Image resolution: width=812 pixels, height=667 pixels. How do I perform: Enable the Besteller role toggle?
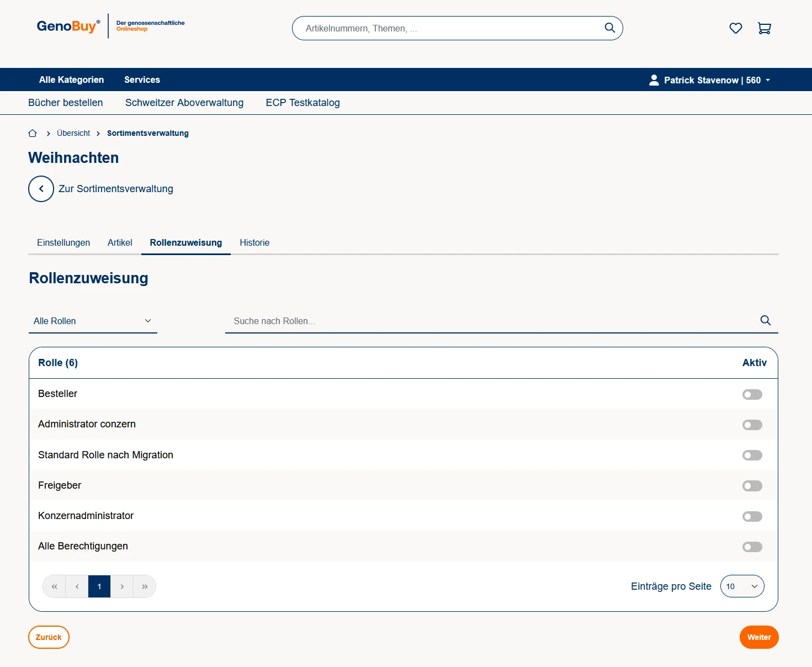pos(752,394)
